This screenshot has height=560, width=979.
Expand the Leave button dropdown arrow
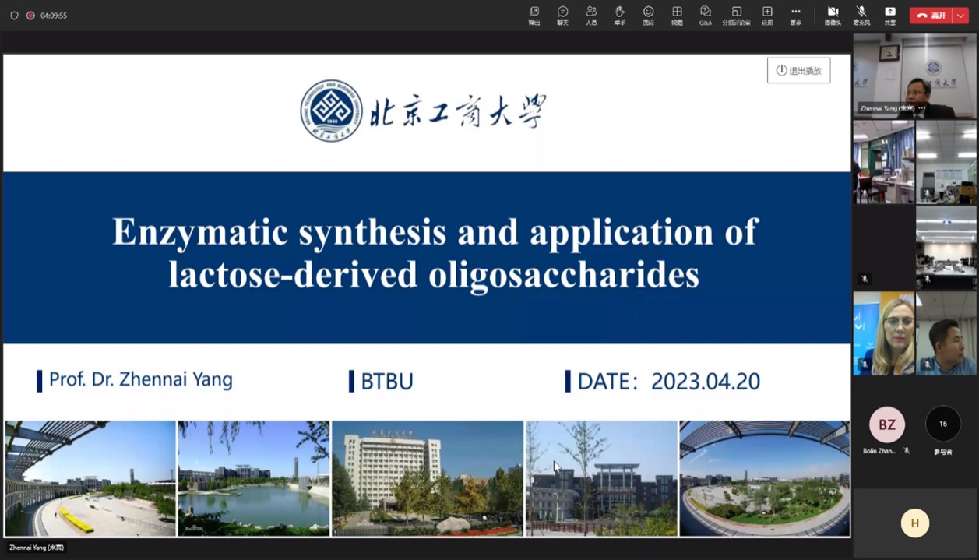(960, 16)
